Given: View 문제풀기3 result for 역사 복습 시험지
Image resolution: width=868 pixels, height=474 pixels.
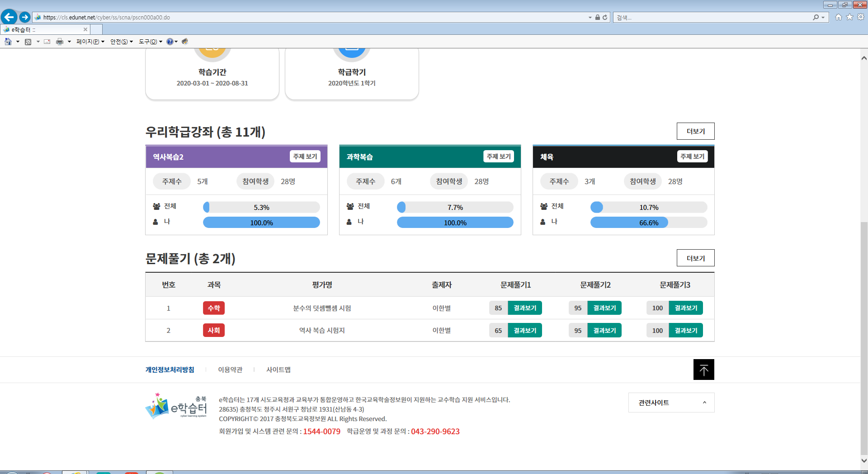Looking at the screenshot, I should point(686,330).
